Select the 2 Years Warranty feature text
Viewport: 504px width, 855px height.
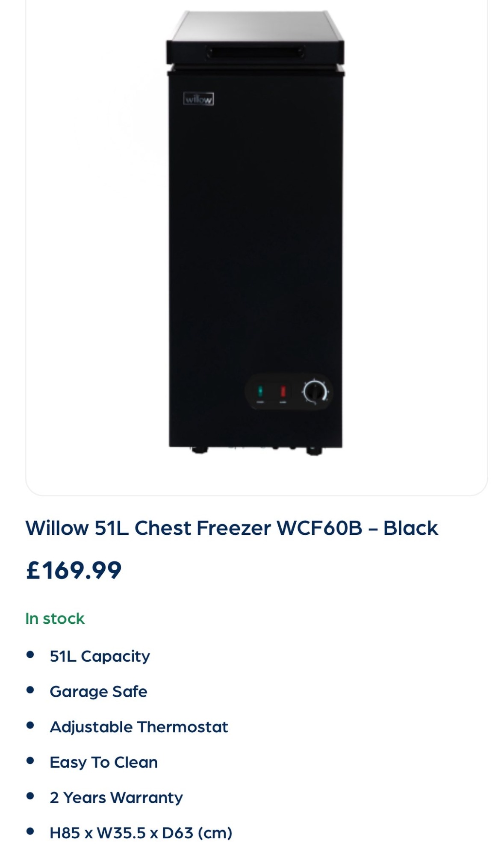(116, 798)
